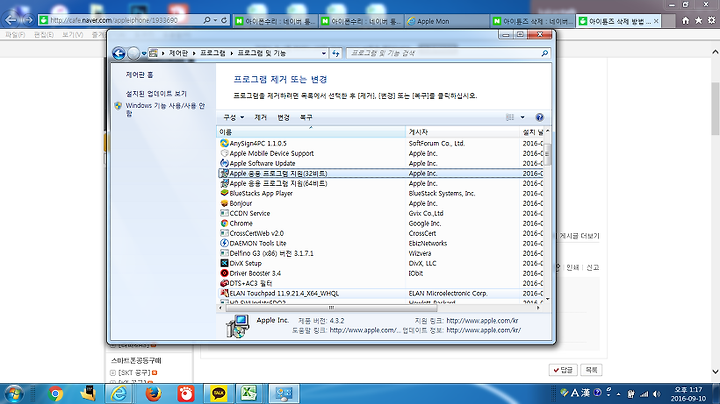The height and width of the screenshot is (404, 720).
Task: Select Apple 응용 프로그램 지원(32비트) row
Action: click(x=380, y=173)
